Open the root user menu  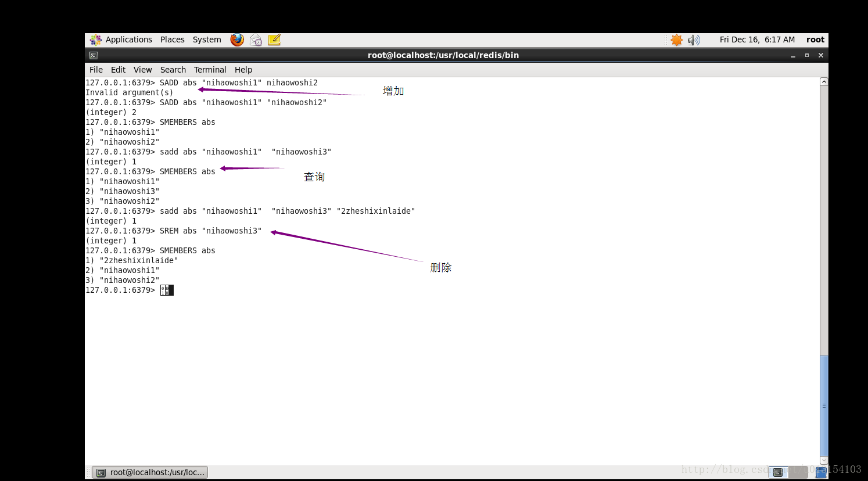tap(815, 40)
